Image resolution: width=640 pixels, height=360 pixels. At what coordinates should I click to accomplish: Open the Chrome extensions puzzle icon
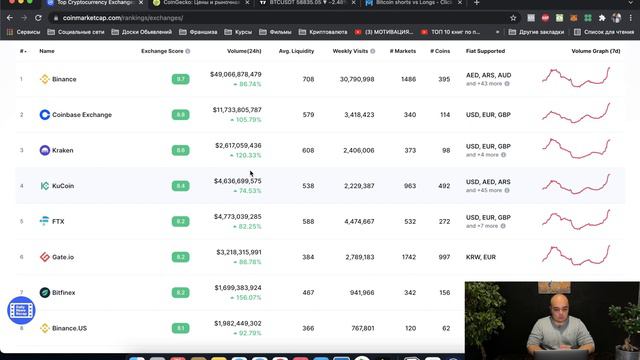pyautogui.click(x=602, y=18)
